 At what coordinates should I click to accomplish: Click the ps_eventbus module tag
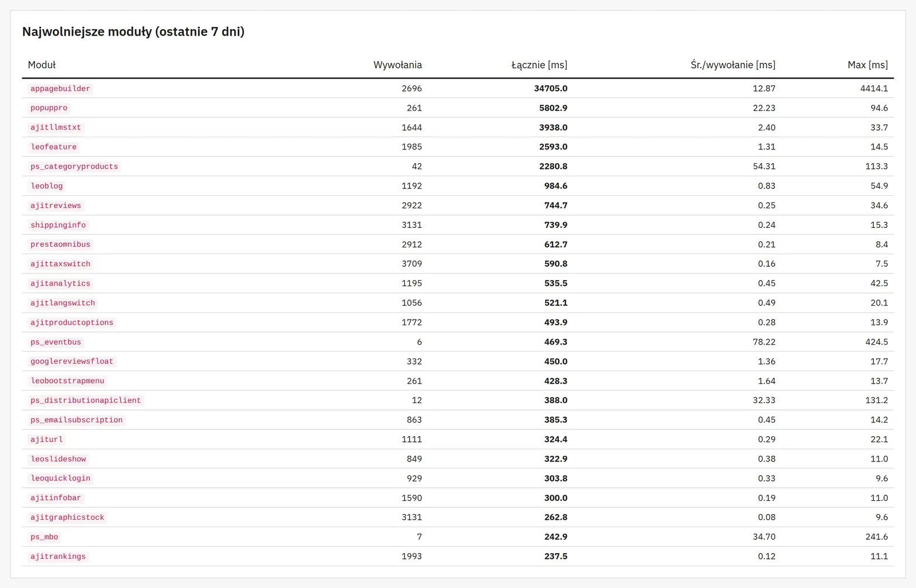[56, 342]
